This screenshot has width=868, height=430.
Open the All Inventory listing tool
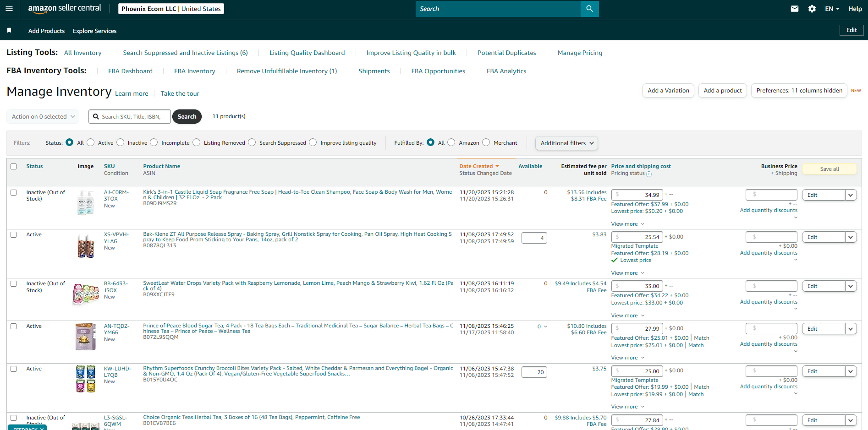coord(83,53)
